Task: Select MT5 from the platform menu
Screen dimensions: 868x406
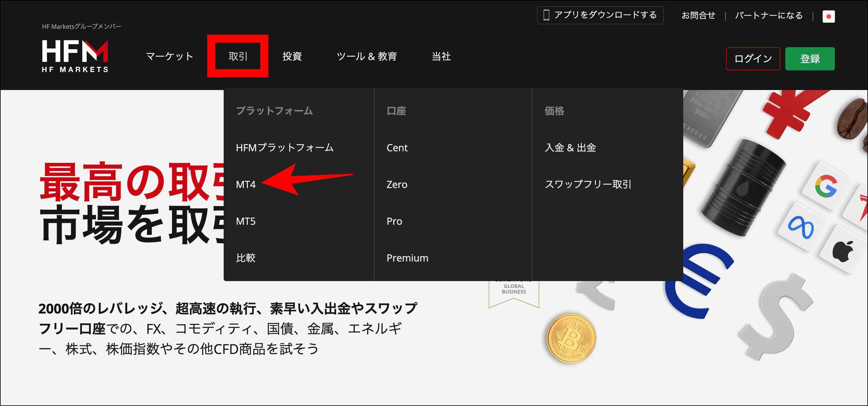Action: (x=246, y=221)
